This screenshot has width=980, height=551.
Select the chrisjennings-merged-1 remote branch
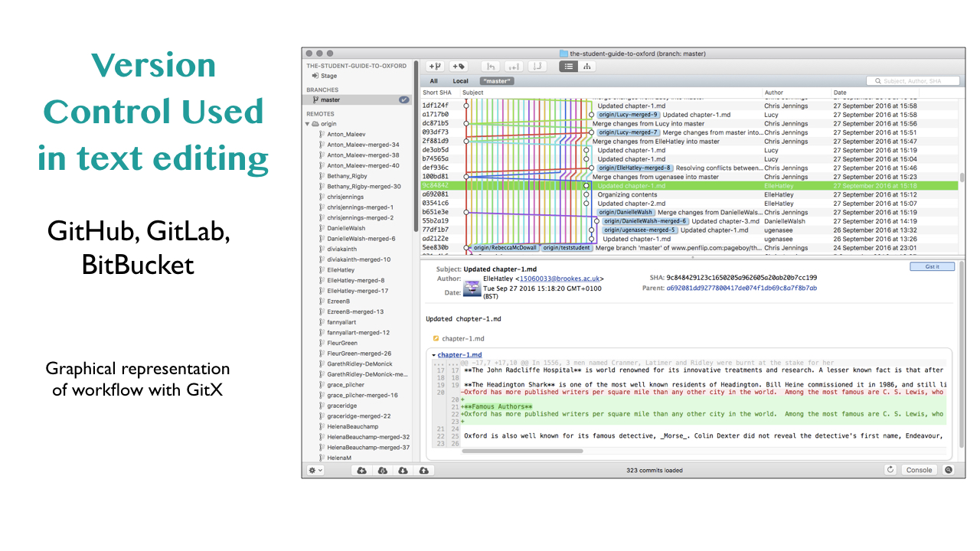360,207
